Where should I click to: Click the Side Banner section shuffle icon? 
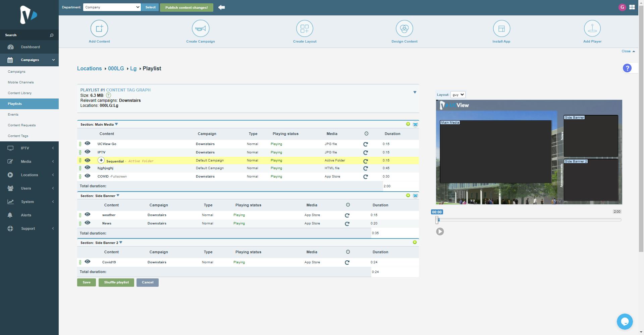tap(415, 196)
